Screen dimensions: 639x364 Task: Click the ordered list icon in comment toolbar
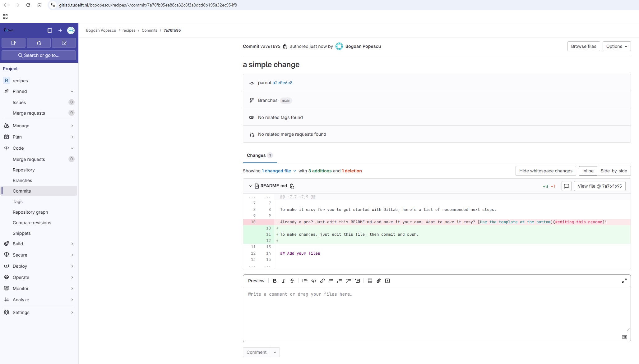[x=340, y=281]
